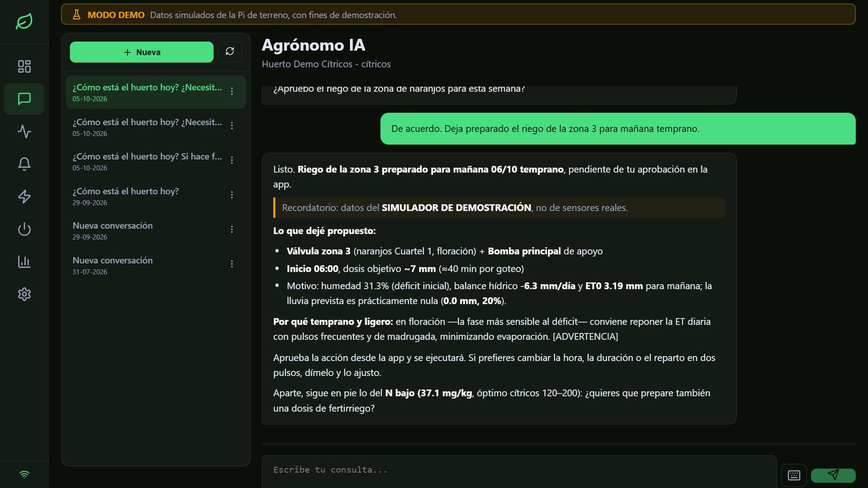This screenshot has height=488, width=868.
Task: Open the settings gear icon
Action: click(x=24, y=294)
